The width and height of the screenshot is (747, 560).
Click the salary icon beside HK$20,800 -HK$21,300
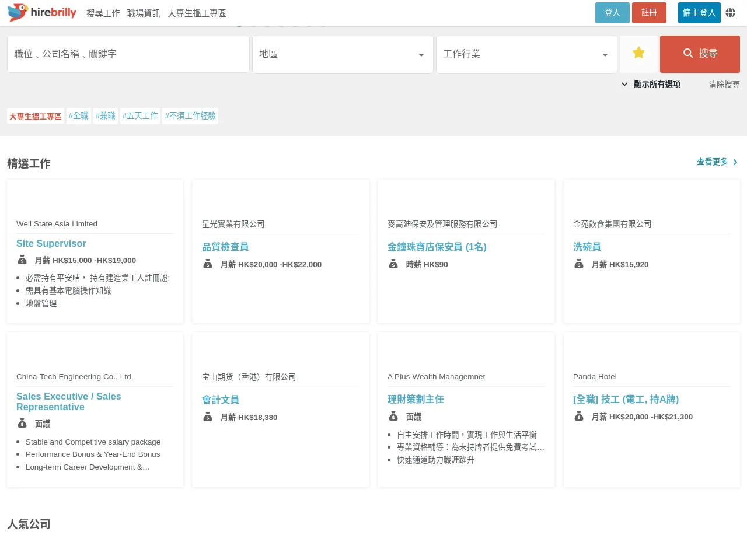(579, 416)
